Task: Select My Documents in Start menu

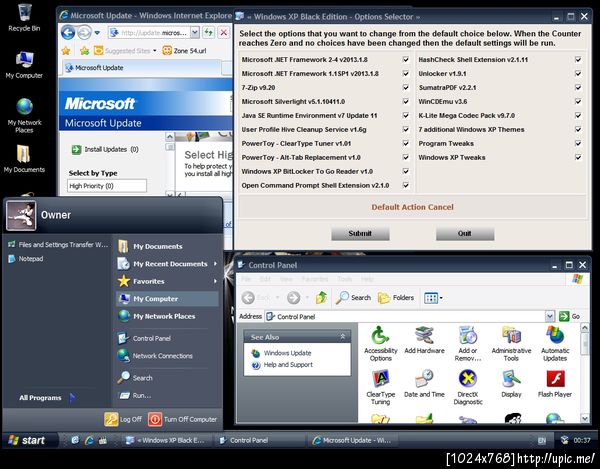Action: 167,246
